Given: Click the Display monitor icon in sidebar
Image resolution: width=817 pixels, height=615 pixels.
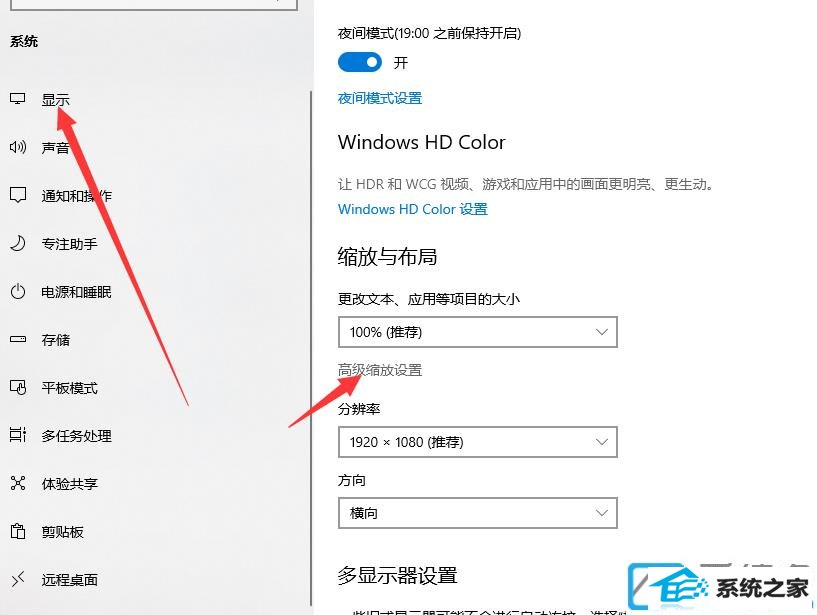Looking at the screenshot, I should pos(18,99).
